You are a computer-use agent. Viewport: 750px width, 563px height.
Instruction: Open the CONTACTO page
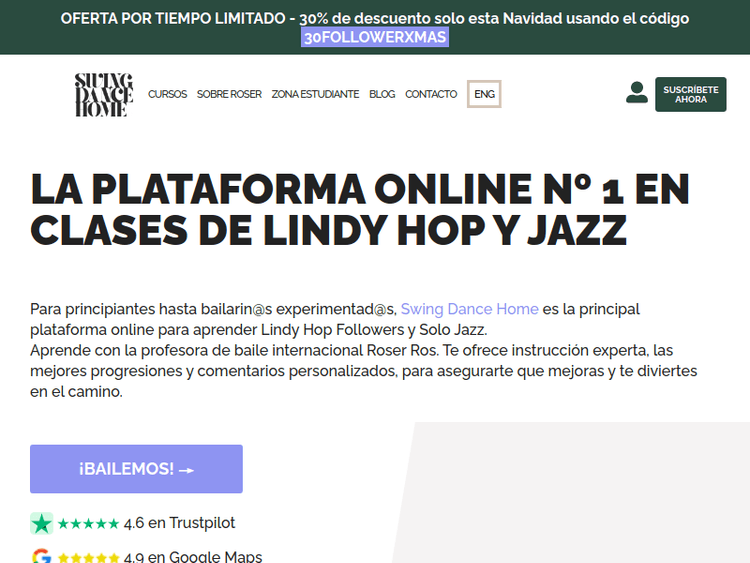pyautogui.click(x=431, y=94)
